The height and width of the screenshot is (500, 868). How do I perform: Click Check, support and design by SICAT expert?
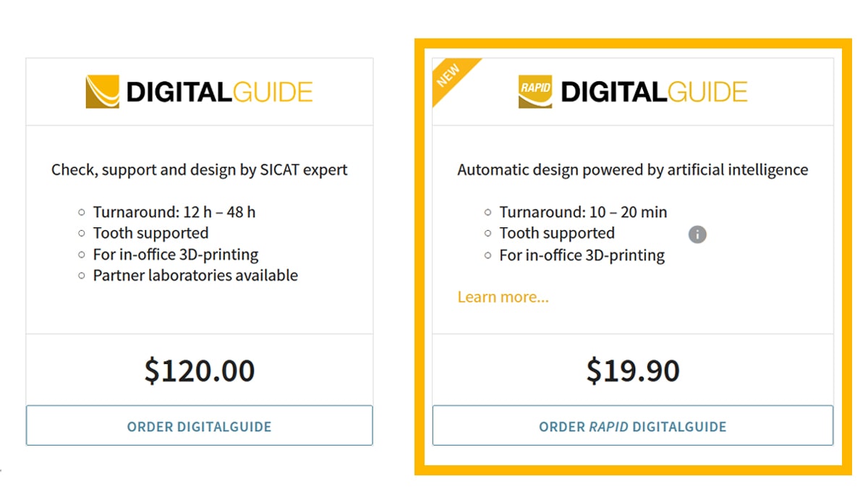tap(200, 170)
